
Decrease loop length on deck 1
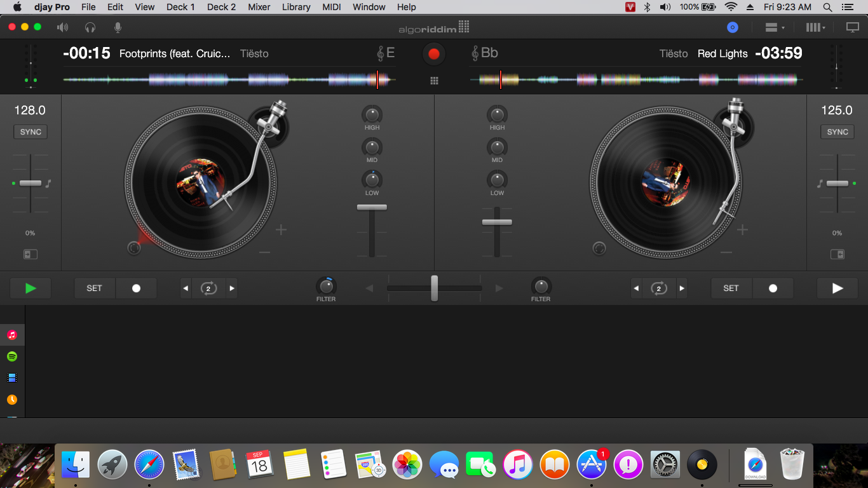tap(186, 288)
